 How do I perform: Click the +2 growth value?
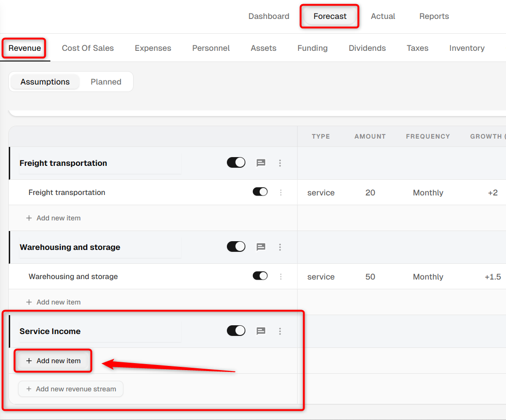pyautogui.click(x=493, y=193)
